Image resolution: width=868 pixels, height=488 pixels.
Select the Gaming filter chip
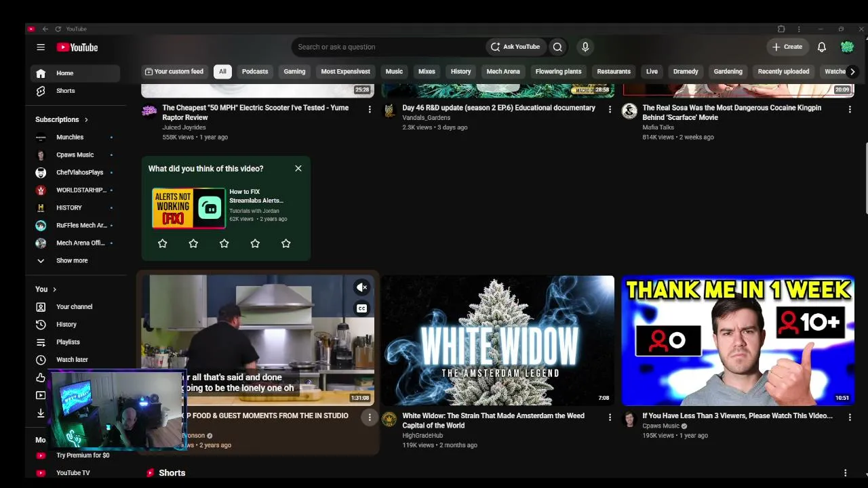[294, 71]
